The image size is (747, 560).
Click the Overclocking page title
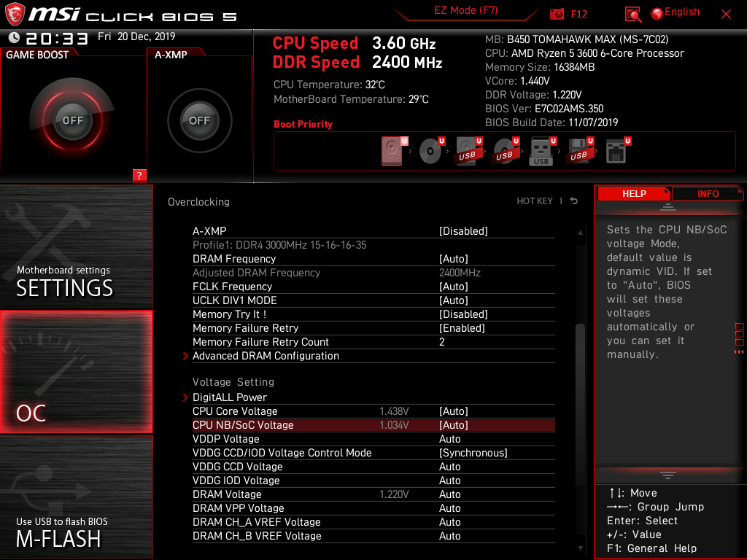(198, 202)
